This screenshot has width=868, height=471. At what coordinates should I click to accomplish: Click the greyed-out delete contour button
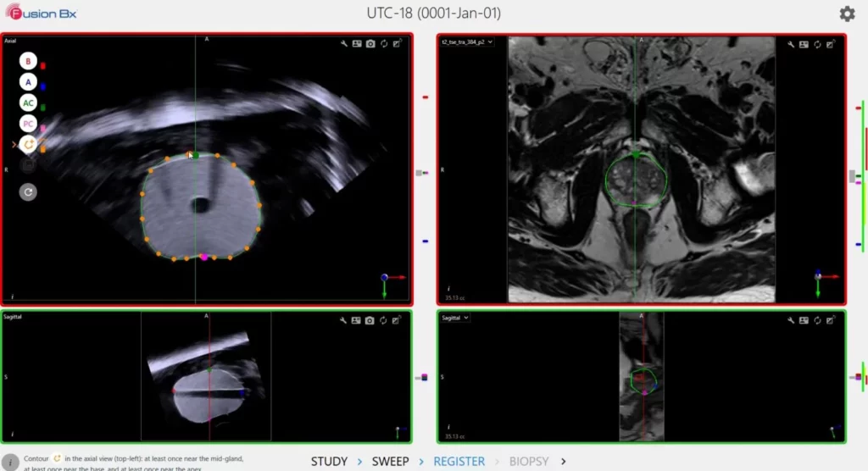(x=28, y=165)
